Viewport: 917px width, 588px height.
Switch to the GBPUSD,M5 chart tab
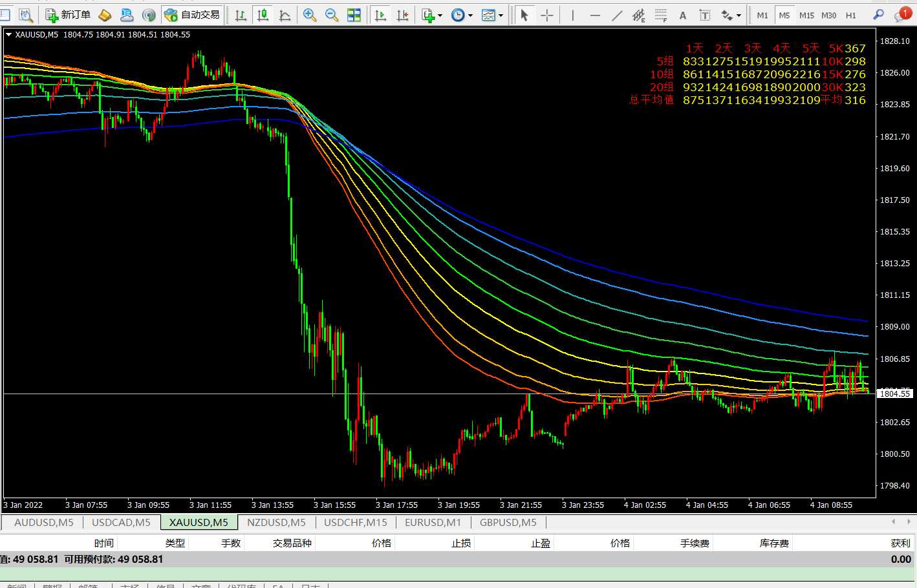508,522
